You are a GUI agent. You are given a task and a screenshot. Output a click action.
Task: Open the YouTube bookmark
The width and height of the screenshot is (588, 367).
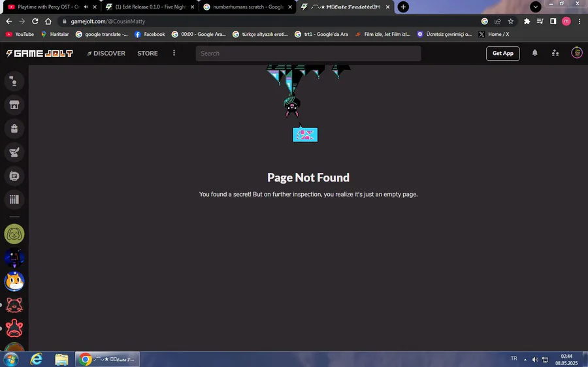(20, 34)
